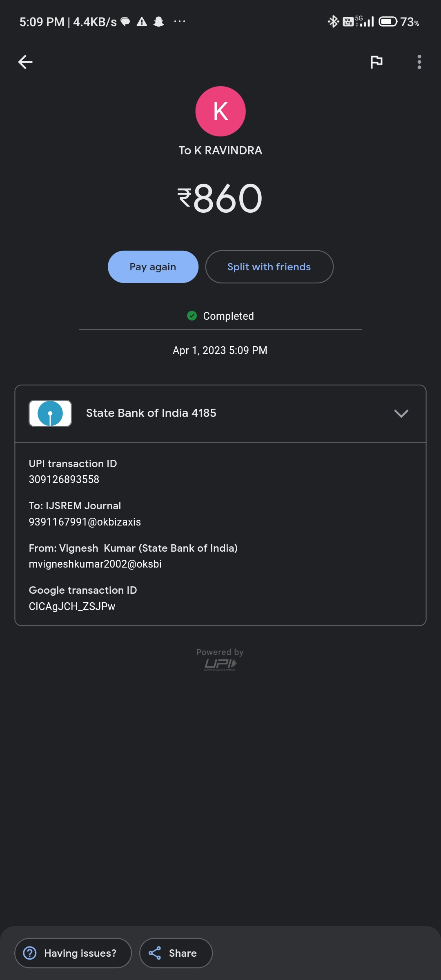Tap the Snapchat notification icon

coord(158,22)
